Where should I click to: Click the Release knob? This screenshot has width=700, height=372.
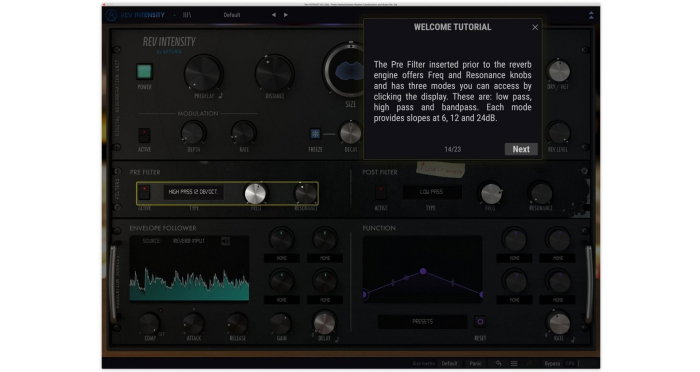(x=237, y=323)
